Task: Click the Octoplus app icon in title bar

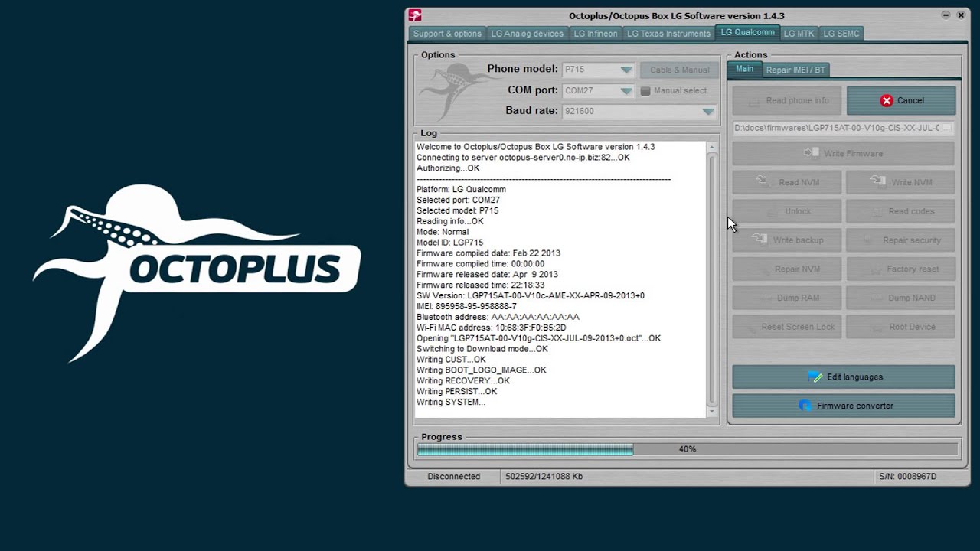Action: (414, 15)
